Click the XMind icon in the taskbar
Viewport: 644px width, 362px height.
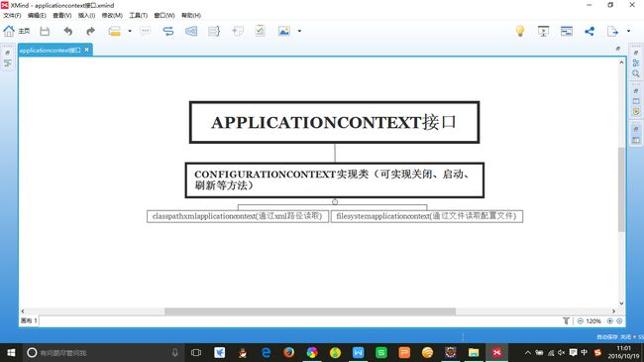(x=497, y=352)
